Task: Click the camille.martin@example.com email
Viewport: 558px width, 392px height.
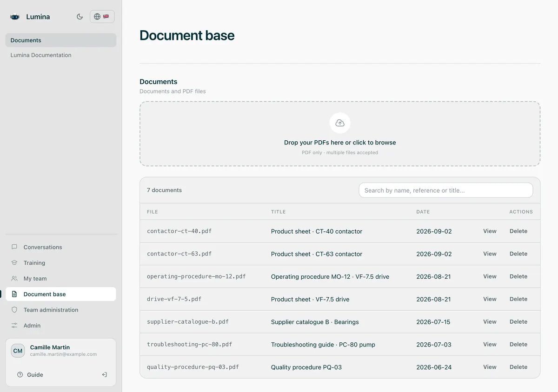Action: pyautogui.click(x=63, y=354)
